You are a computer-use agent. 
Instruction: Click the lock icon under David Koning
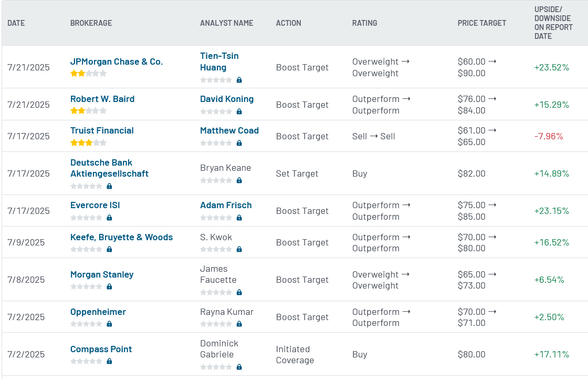[x=239, y=111]
